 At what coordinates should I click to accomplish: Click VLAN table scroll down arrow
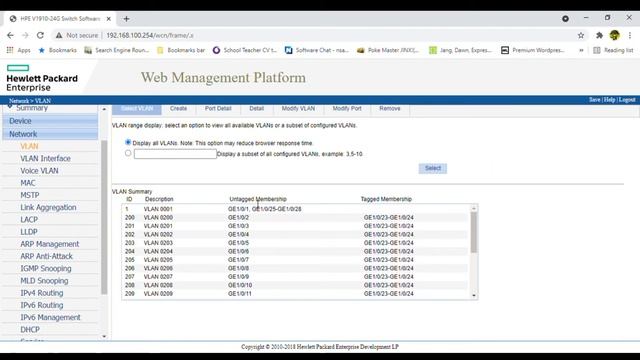(474, 296)
